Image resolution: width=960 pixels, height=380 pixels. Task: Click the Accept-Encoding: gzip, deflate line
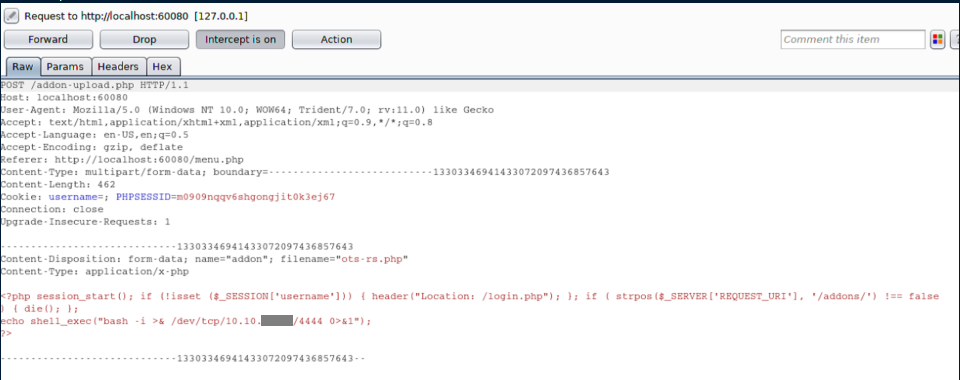pos(91,147)
